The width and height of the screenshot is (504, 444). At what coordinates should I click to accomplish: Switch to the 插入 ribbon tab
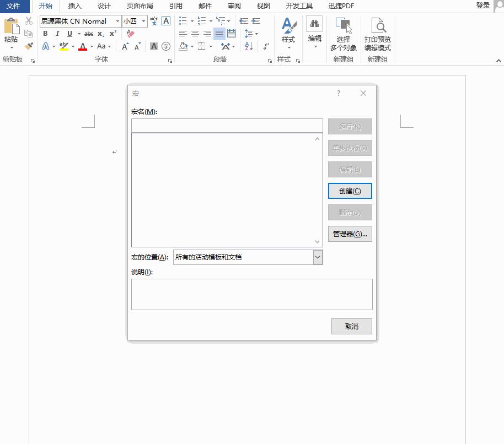click(74, 6)
